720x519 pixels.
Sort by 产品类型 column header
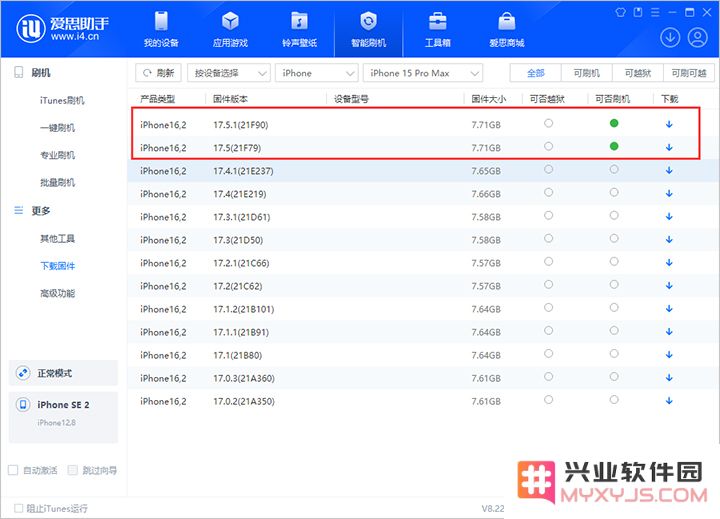click(158, 99)
